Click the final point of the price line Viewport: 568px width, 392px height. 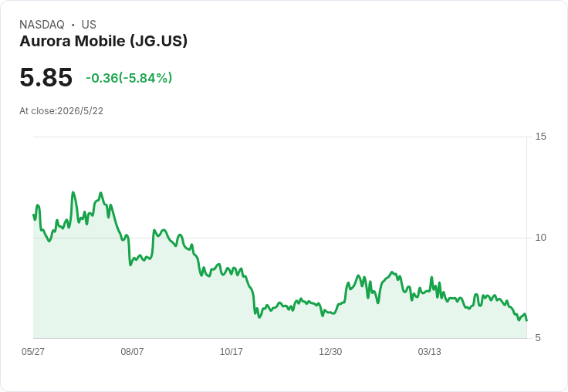[526, 320]
